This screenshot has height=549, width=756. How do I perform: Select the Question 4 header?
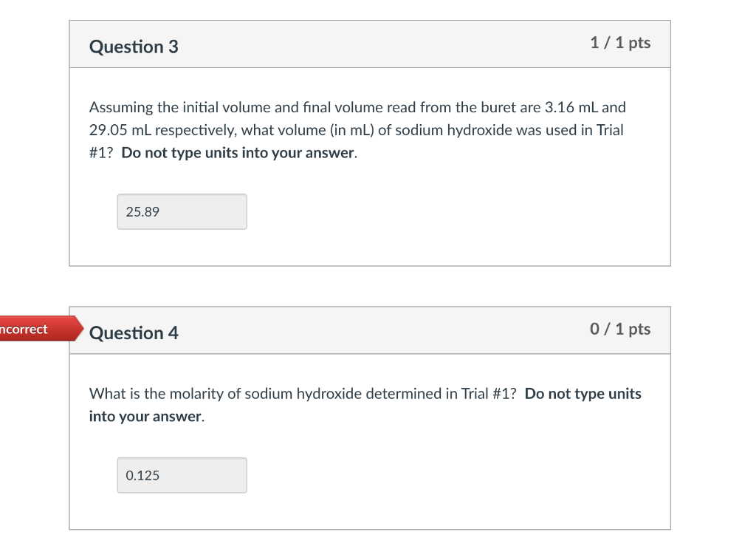coord(133,333)
